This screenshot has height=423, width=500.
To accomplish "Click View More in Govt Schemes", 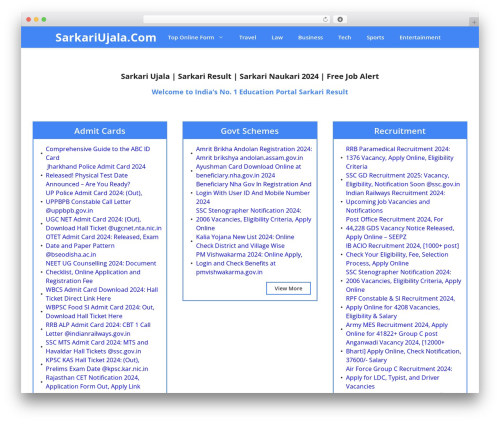I will click(288, 288).
